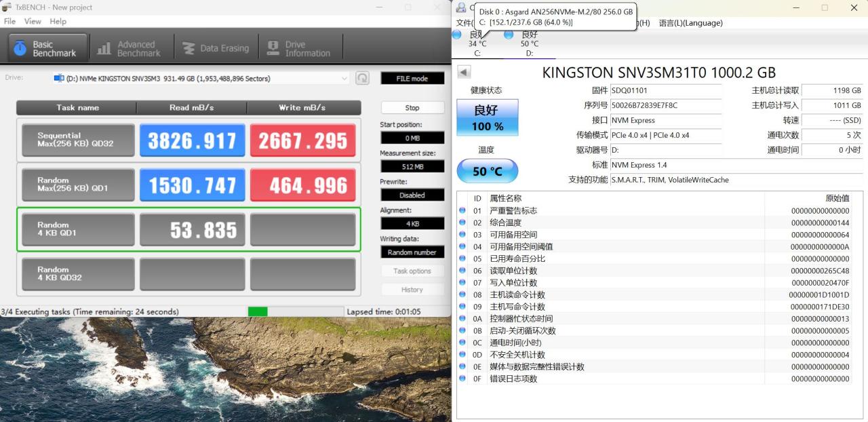The width and height of the screenshot is (868, 422).
Task: Click the 属性名称 column header
Action: coord(625,198)
